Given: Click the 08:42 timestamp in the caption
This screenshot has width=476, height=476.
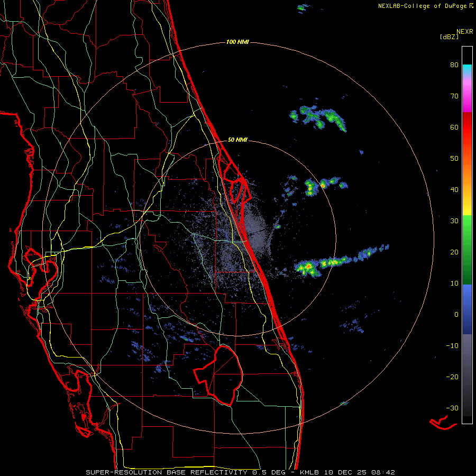Looking at the screenshot, I should click(382, 472).
